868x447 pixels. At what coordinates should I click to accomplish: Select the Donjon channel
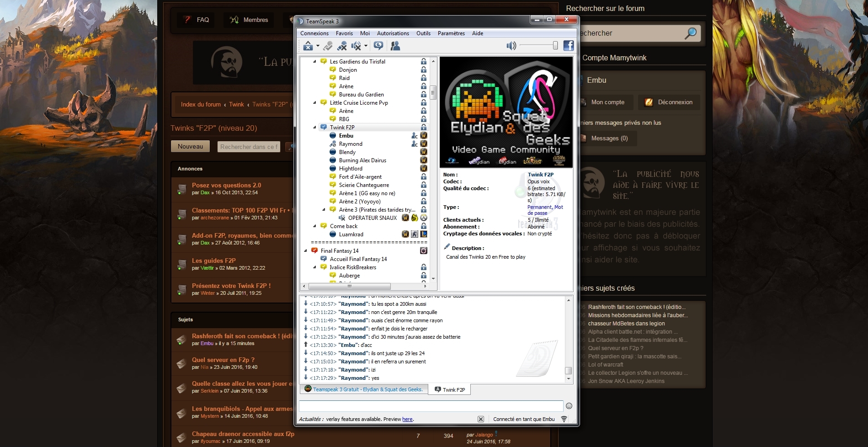pos(348,70)
